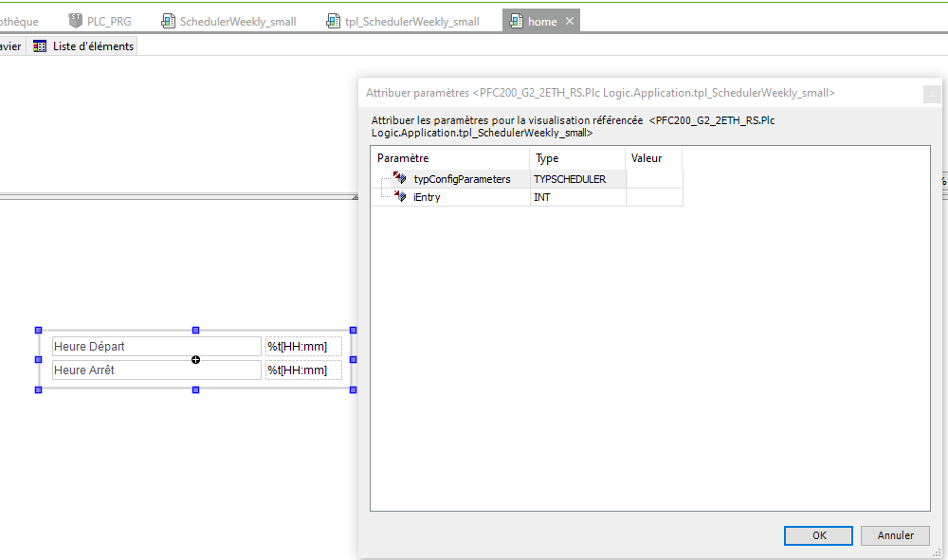Click the PLC_PRG structured text icon
Viewport: 948px width, 560px height.
click(x=76, y=21)
